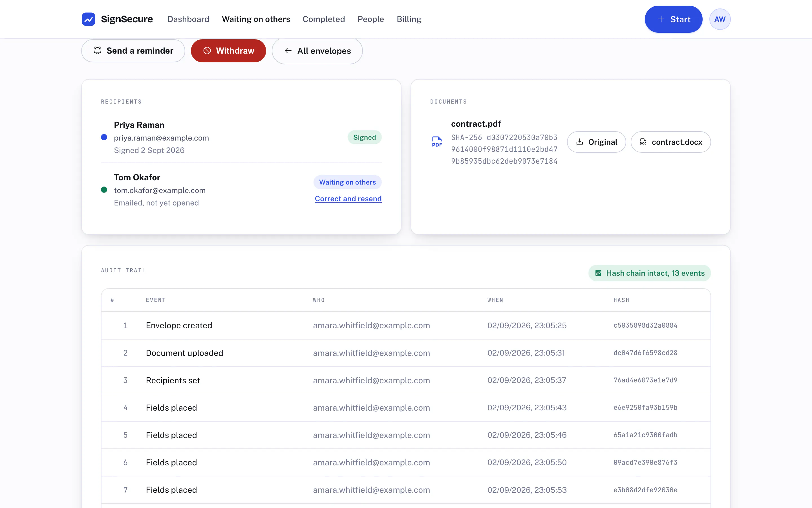Click hash 65a1a21c9300fadb
812x508 pixels.
[x=646, y=435]
